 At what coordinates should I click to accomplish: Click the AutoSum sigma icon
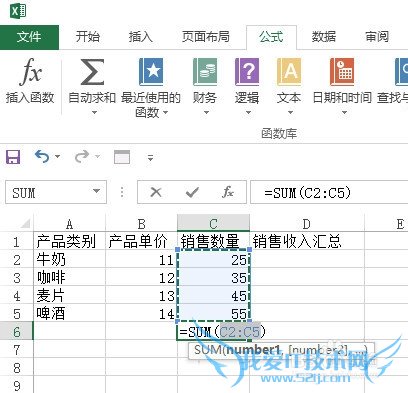(x=92, y=72)
